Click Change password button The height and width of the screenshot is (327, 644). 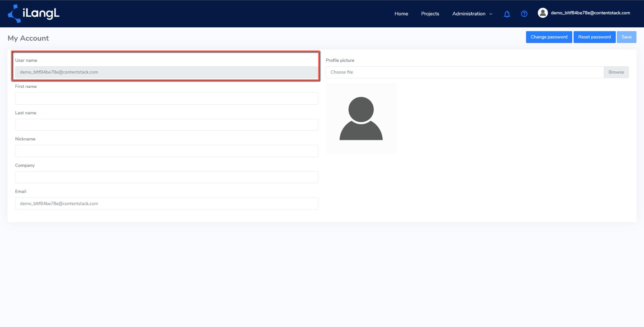click(x=549, y=37)
